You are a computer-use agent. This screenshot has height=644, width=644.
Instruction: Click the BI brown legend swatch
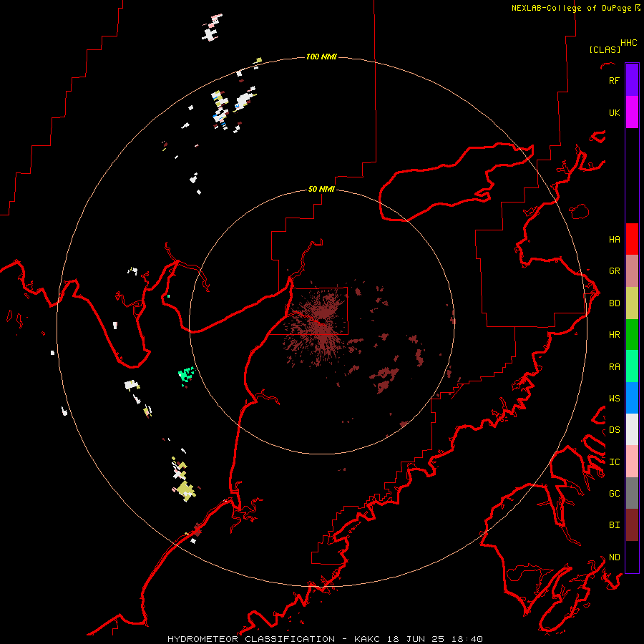tap(632, 525)
